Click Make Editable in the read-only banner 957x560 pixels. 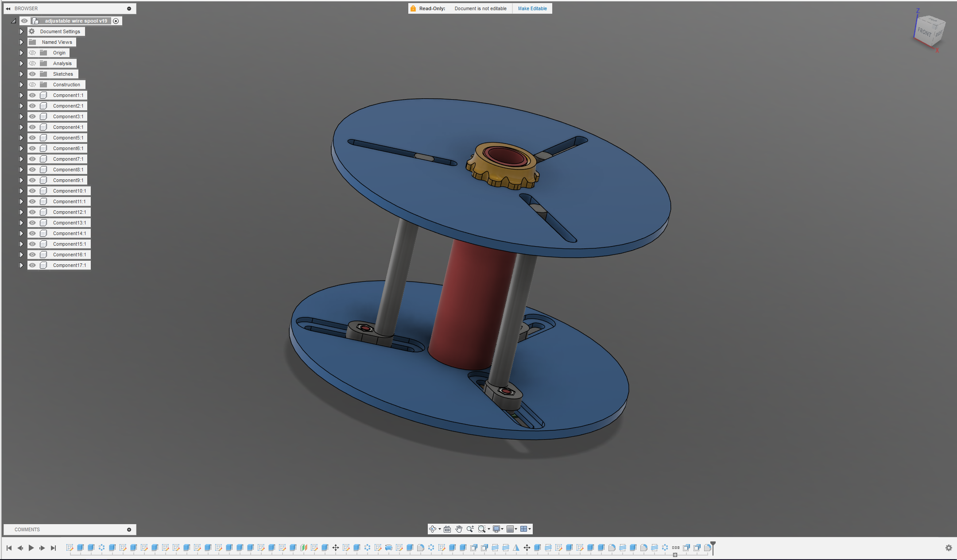pos(532,8)
